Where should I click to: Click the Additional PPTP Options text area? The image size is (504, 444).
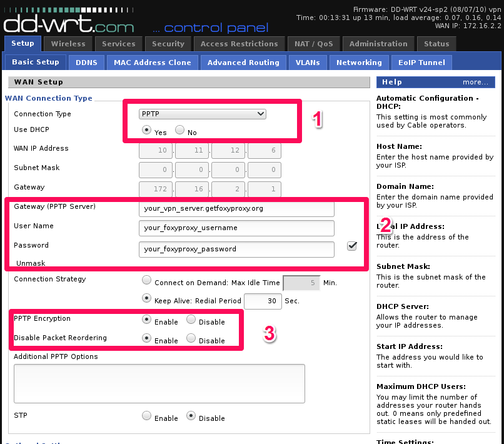(159, 383)
